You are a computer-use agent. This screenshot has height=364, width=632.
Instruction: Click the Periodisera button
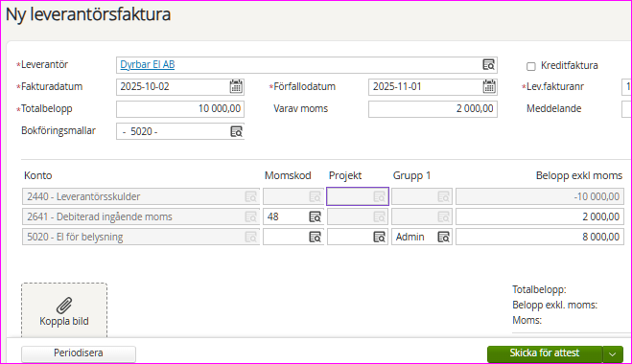click(79, 353)
